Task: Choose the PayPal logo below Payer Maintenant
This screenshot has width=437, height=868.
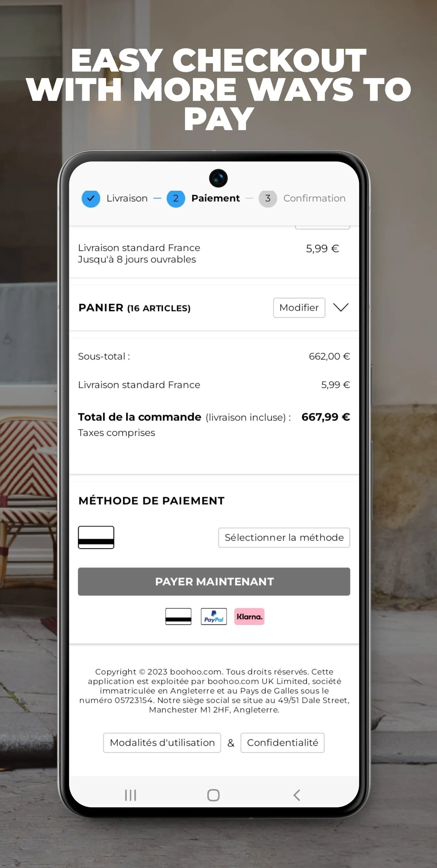Action: (214, 616)
